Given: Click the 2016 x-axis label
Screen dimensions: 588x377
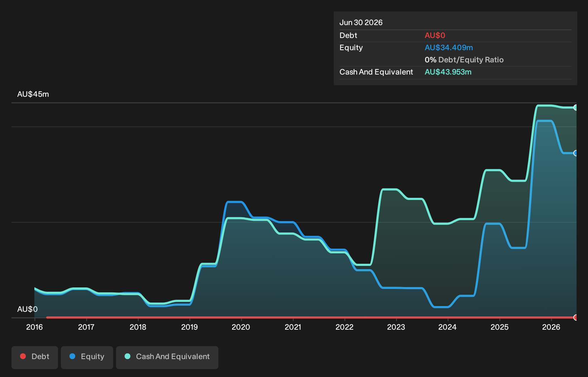Looking at the screenshot, I should (x=34, y=327).
